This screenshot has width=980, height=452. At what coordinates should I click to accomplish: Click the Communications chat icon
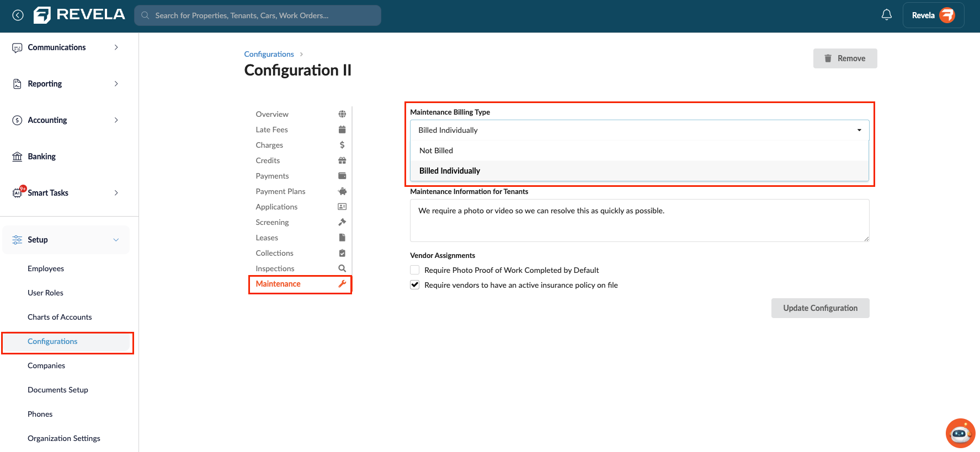tap(17, 48)
